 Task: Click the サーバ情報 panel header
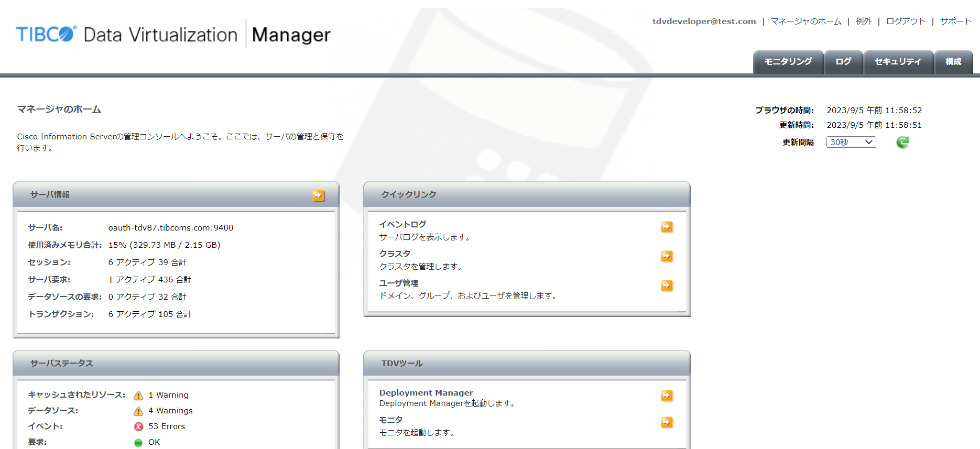coord(176,194)
